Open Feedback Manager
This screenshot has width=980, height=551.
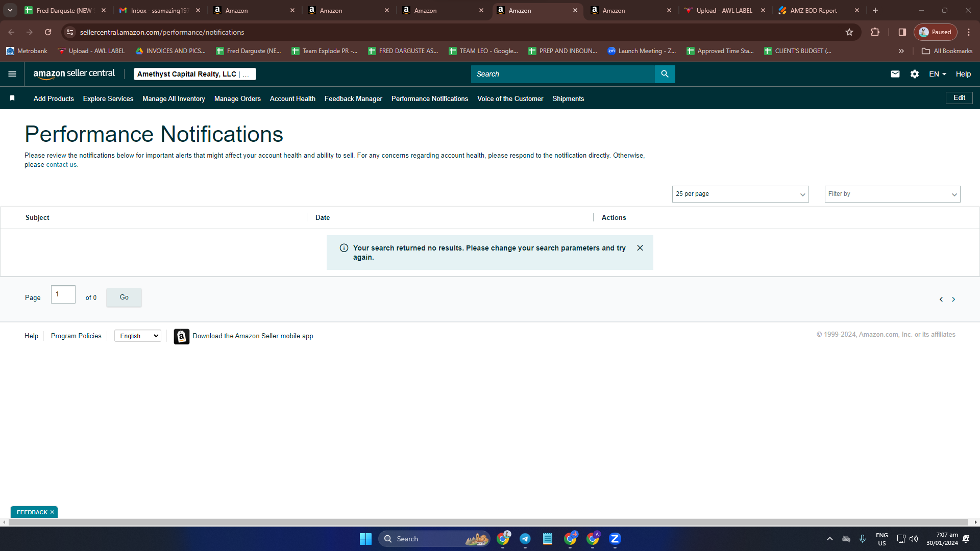(x=353, y=98)
